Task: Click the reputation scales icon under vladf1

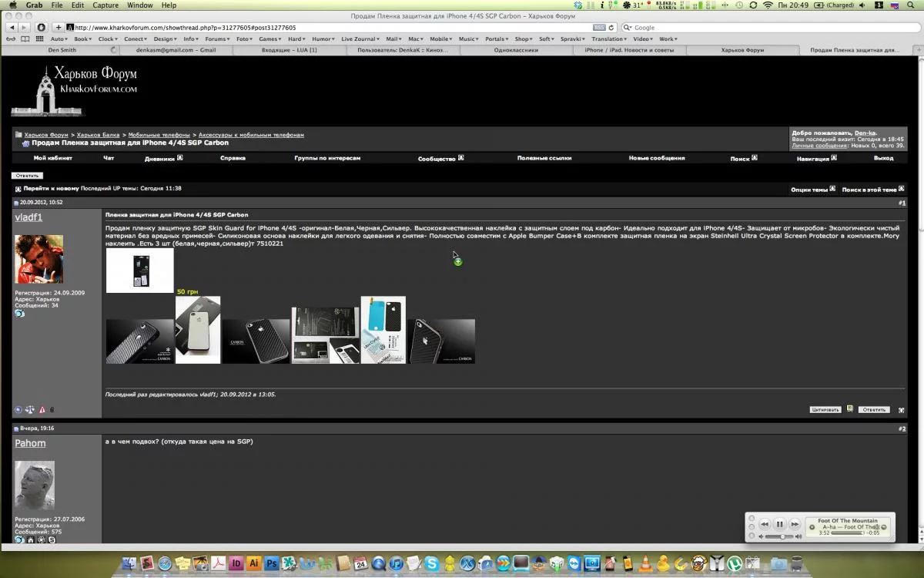Action: [29, 410]
